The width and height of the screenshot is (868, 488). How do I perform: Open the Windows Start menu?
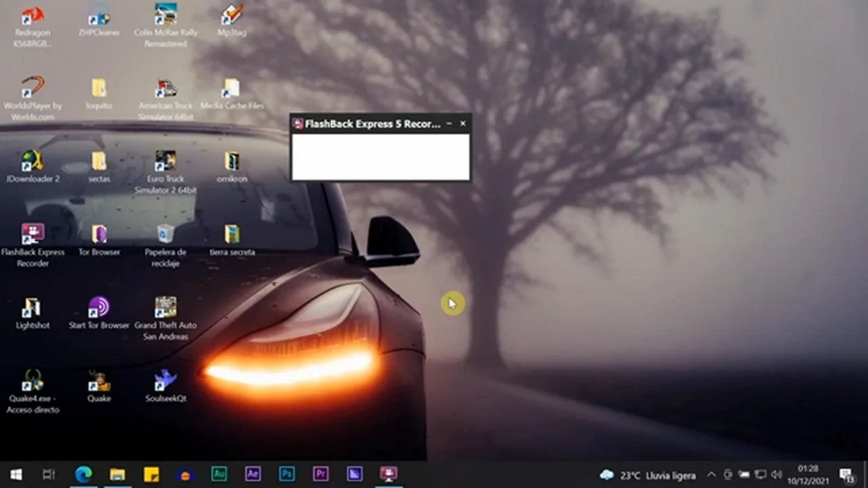tap(16, 474)
